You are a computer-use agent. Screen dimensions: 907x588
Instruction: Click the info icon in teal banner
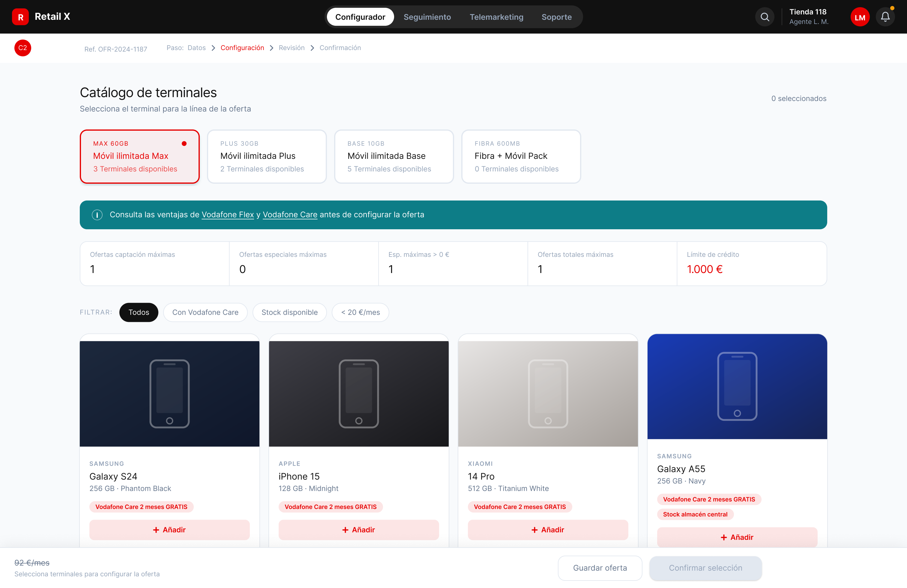pos(97,215)
